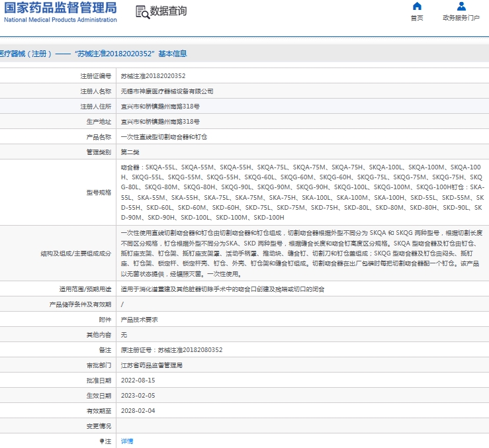489x448 pixels.
Task: Click the 数据查询 search icon
Action: (x=142, y=12)
